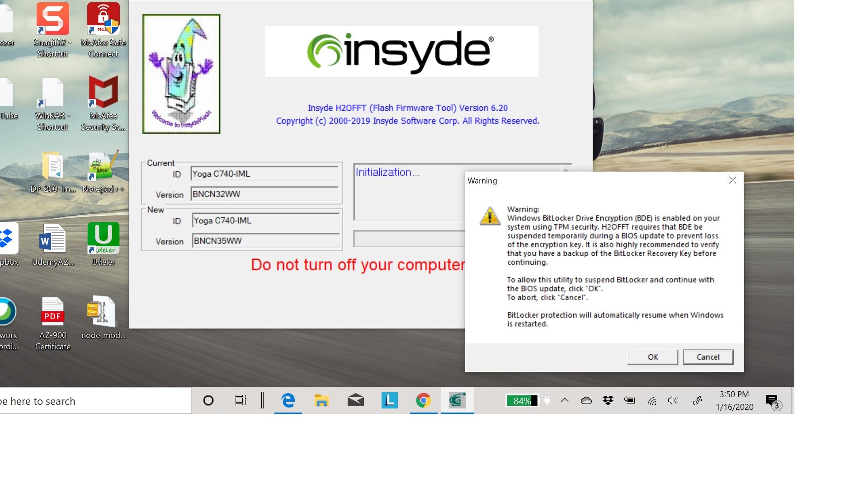Toggle the Dropbox sync status icon
Viewport: 868px width, 488px height.
point(608,400)
